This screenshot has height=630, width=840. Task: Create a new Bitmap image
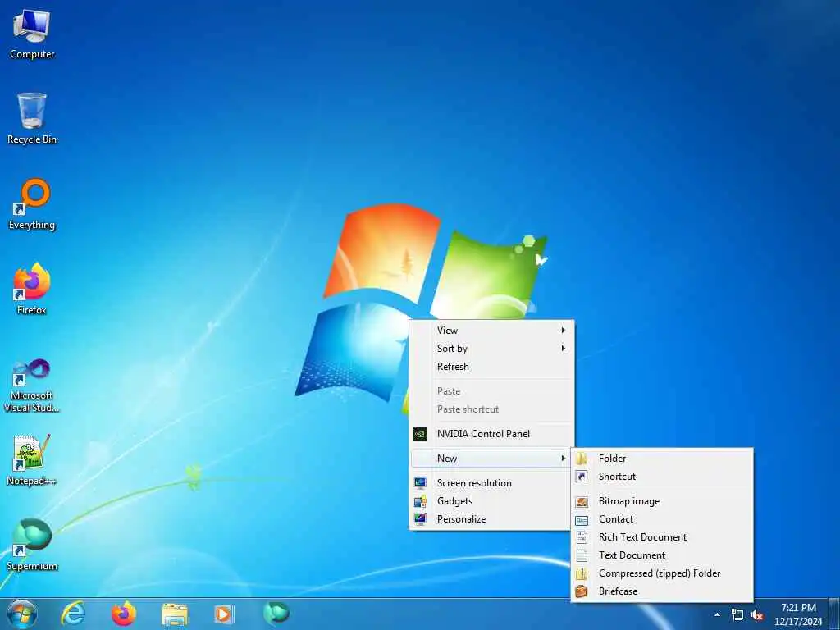(x=662, y=501)
